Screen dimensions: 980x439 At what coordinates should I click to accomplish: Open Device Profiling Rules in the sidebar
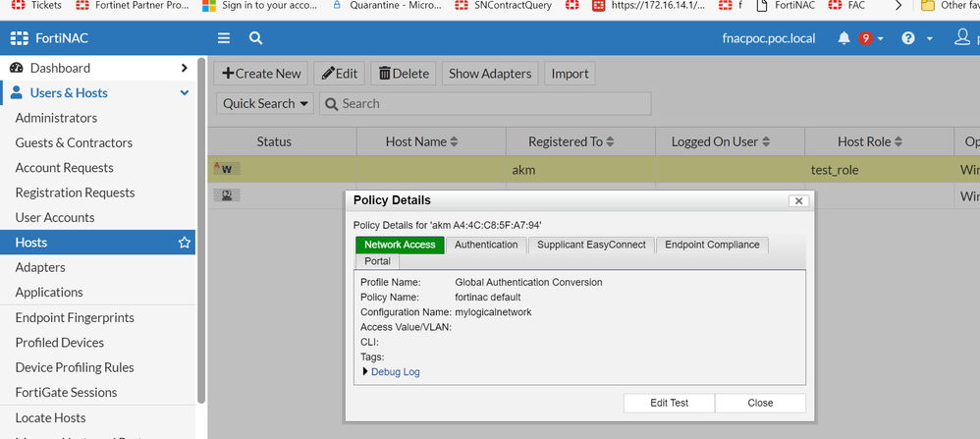tap(75, 367)
